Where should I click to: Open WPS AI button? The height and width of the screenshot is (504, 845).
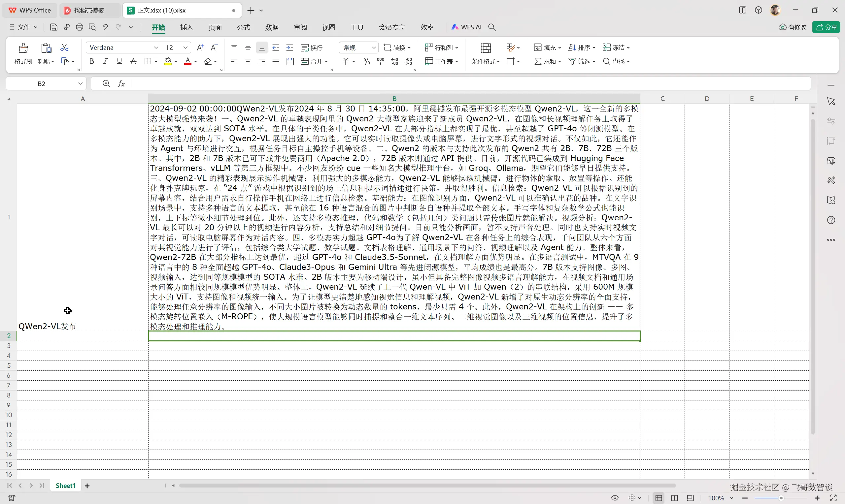click(466, 27)
